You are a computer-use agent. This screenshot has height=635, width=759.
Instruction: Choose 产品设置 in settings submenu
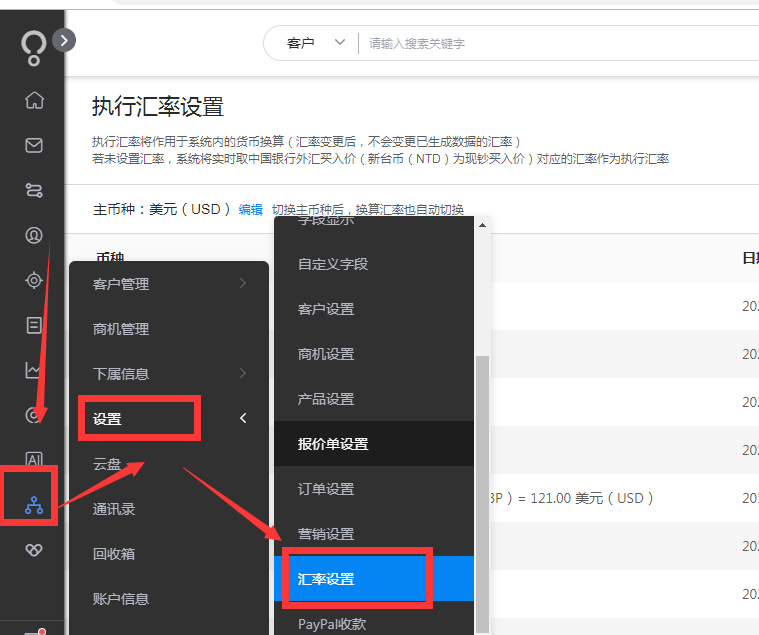coord(374,399)
